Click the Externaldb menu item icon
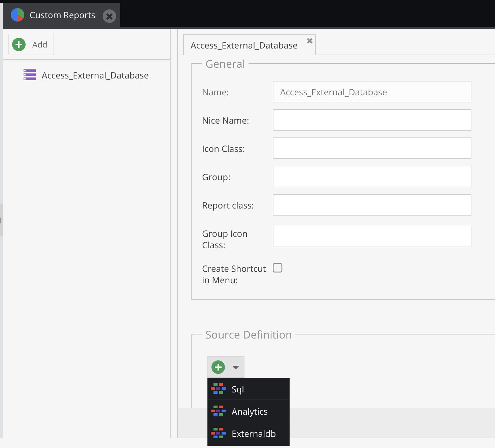This screenshot has width=495, height=448. (x=218, y=433)
